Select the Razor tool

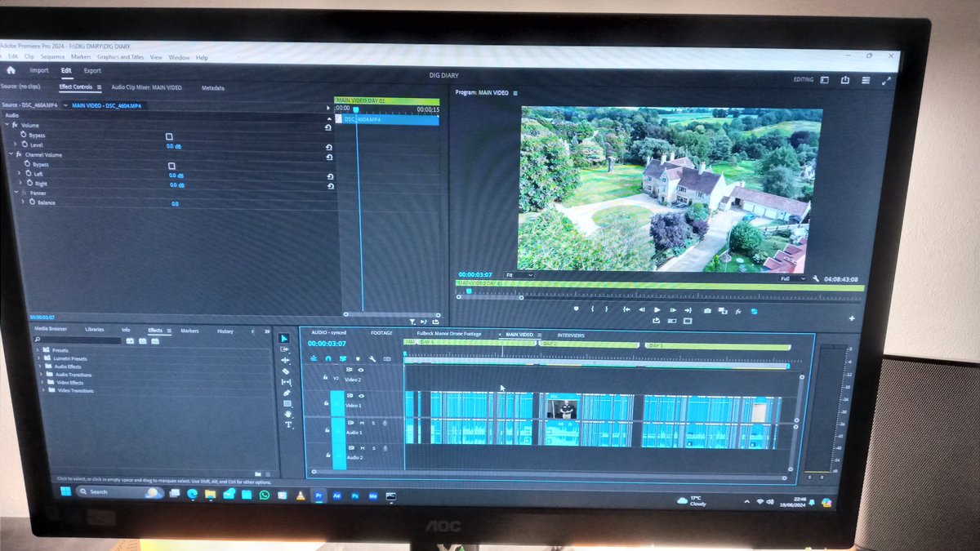[x=286, y=371]
